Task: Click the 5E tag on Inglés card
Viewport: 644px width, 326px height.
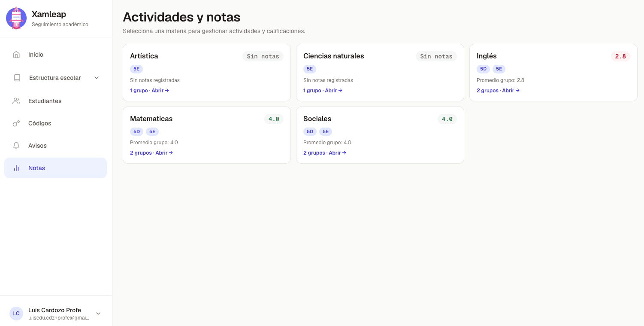Action: coord(499,69)
